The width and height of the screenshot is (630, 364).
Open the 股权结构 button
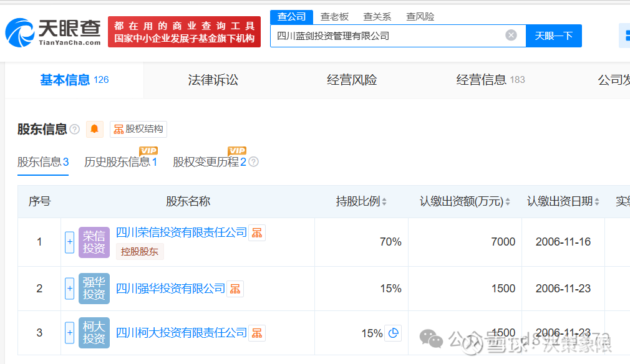pyautogui.click(x=138, y=129)
